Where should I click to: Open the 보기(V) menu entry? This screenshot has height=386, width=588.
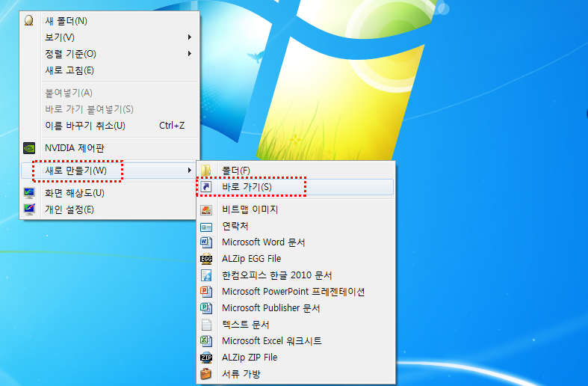(x=110, y=37)
